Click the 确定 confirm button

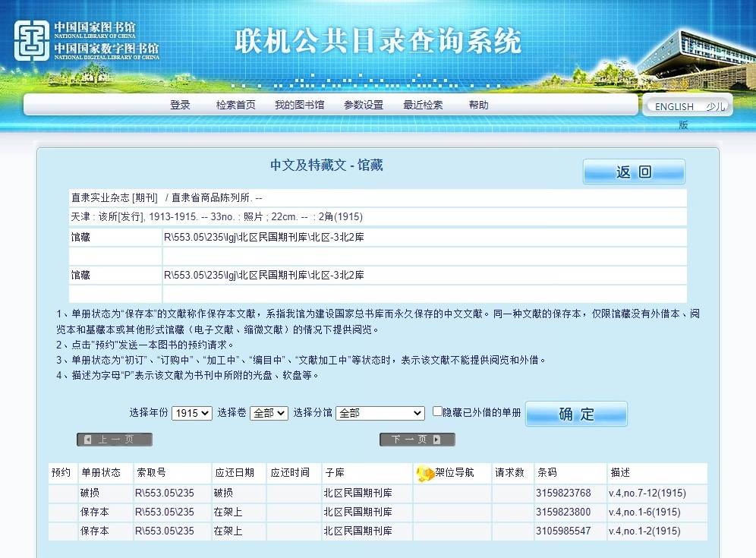tap(576, 414)
